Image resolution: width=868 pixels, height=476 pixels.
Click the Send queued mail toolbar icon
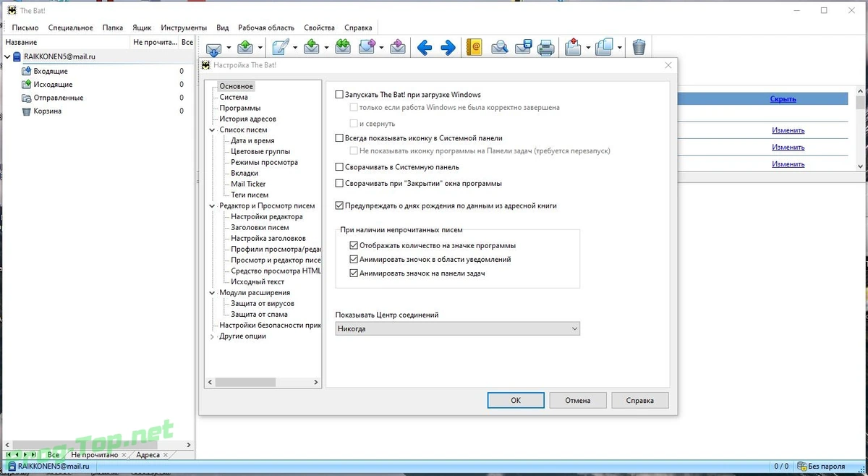tap(245, 48)
